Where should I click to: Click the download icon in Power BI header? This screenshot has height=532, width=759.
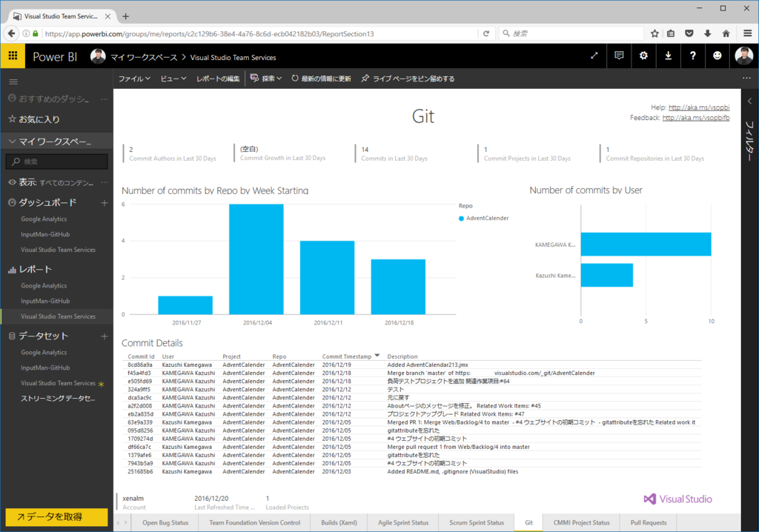[x=668, y=56]
